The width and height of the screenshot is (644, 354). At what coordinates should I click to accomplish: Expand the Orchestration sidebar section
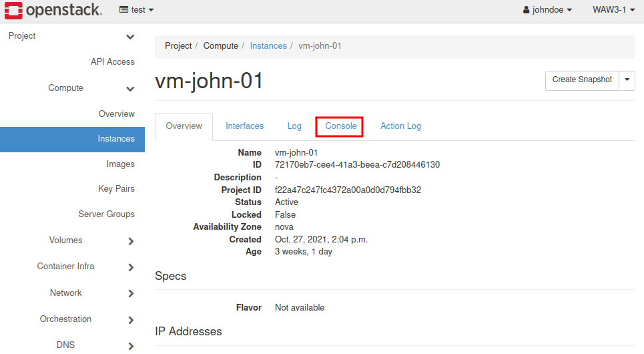tap(130, 320)
